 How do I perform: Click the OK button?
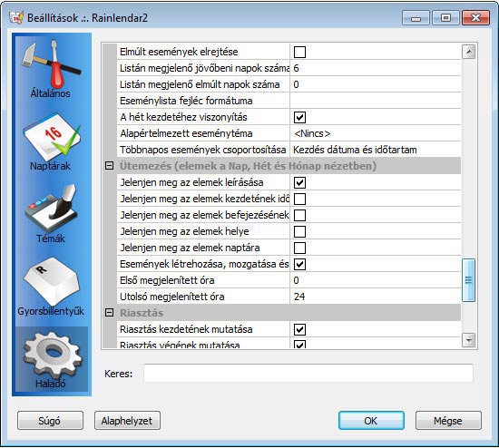tap(371, 421)
